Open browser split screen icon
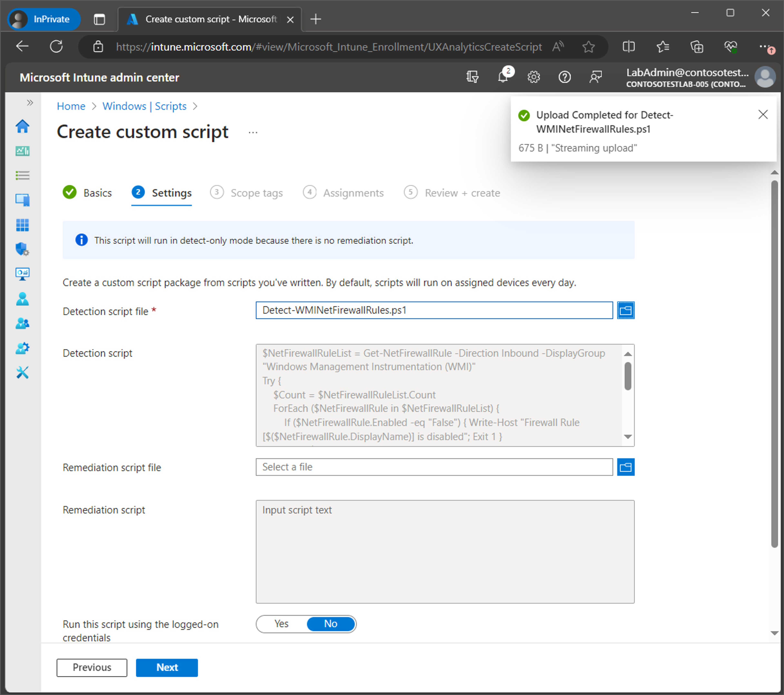784x695 pixels. tap(628, 47)
